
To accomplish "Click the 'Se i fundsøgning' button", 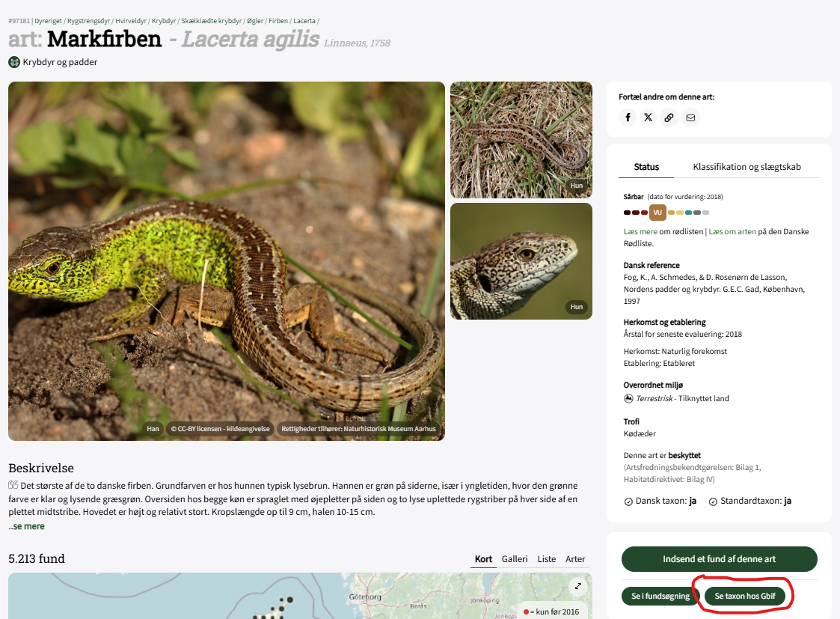I will click(660, 596).
